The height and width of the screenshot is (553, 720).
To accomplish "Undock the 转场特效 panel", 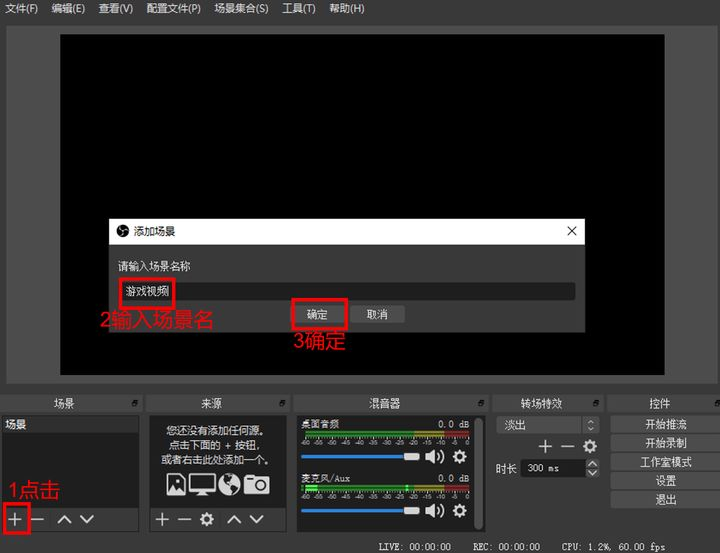I will pos(596,403).
